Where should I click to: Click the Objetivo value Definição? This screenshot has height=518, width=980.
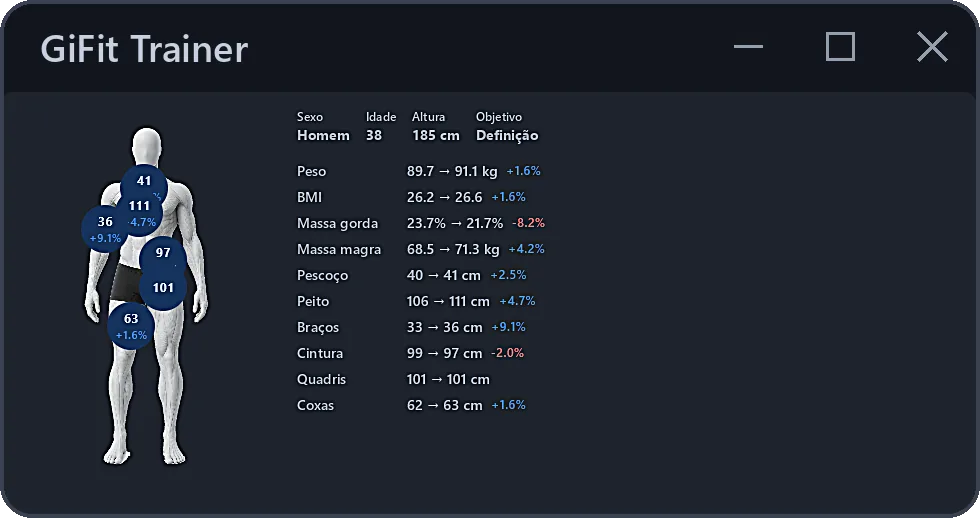pyautogui.click(x=507, y=136)
